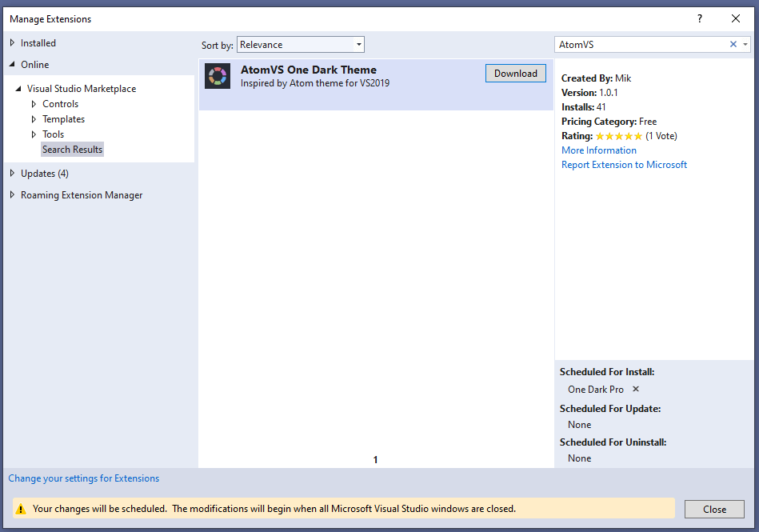Click the help question mark icon

pos(700,18)
